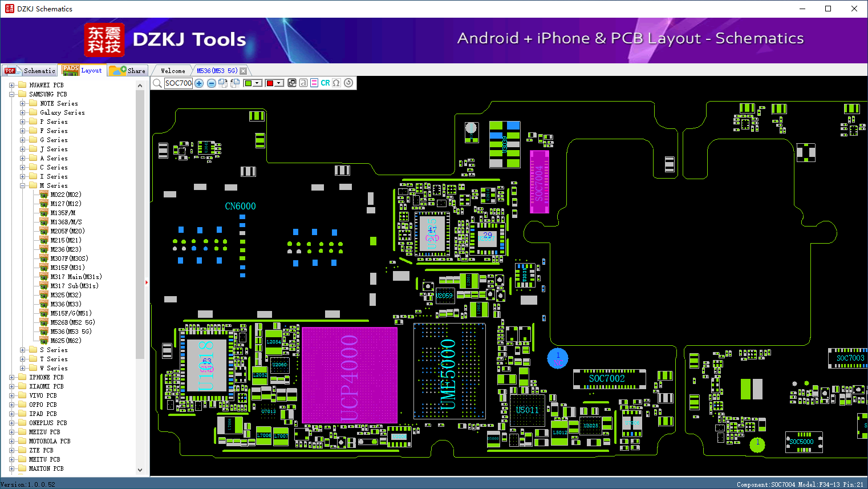
Task: Collapse the M Series tree node
Action: coord(23,185)
